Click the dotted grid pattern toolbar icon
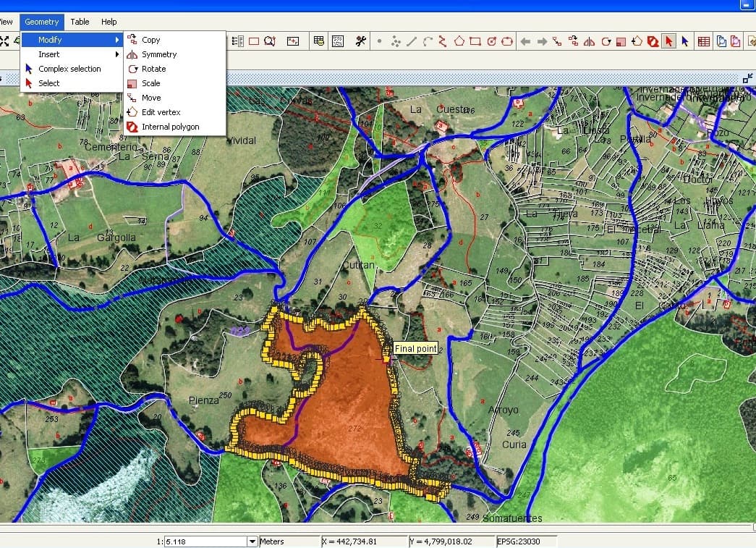The image size is (756, 548). click(338, 41)
